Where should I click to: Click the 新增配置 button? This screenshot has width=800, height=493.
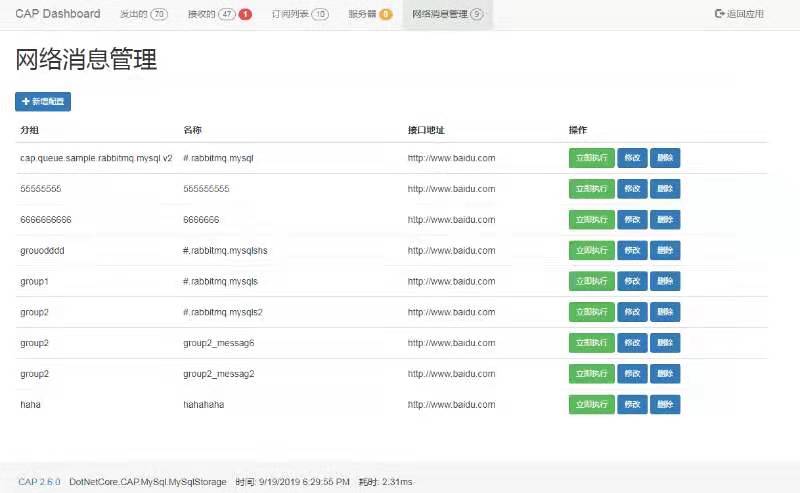click(43, 102)
